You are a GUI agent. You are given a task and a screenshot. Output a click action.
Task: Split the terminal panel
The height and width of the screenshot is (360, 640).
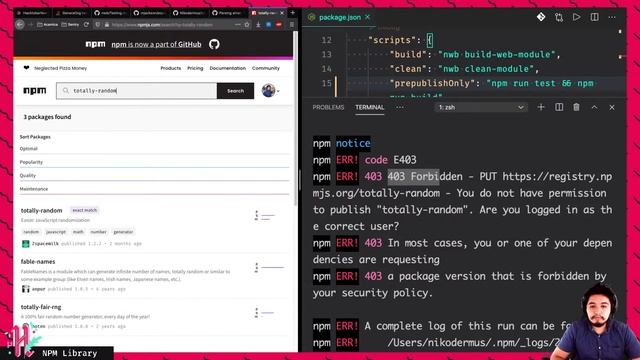pos(559,107)
